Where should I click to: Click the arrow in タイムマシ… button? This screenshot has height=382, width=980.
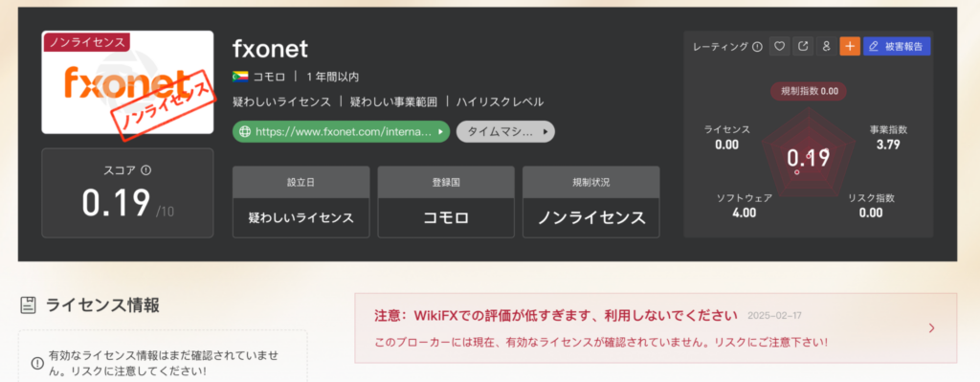point(545,132)
